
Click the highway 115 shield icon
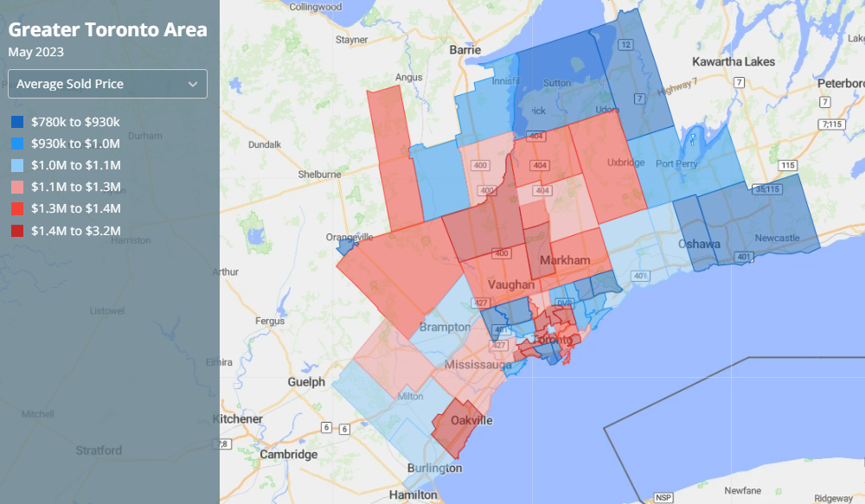(x=788, y=165)
